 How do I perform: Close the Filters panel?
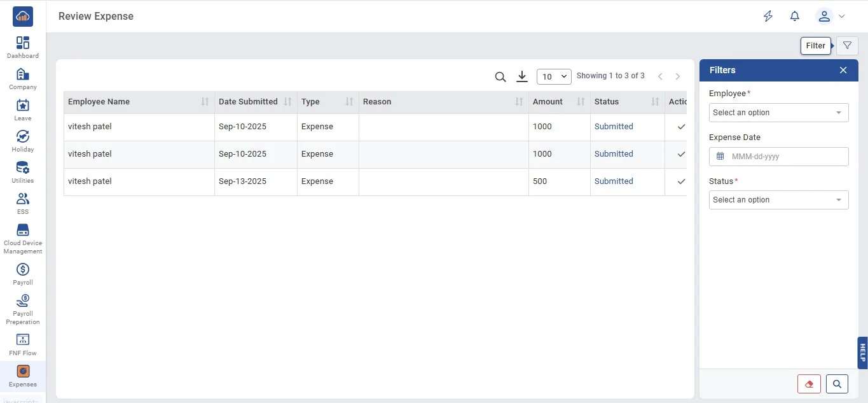tap(843, 70)
